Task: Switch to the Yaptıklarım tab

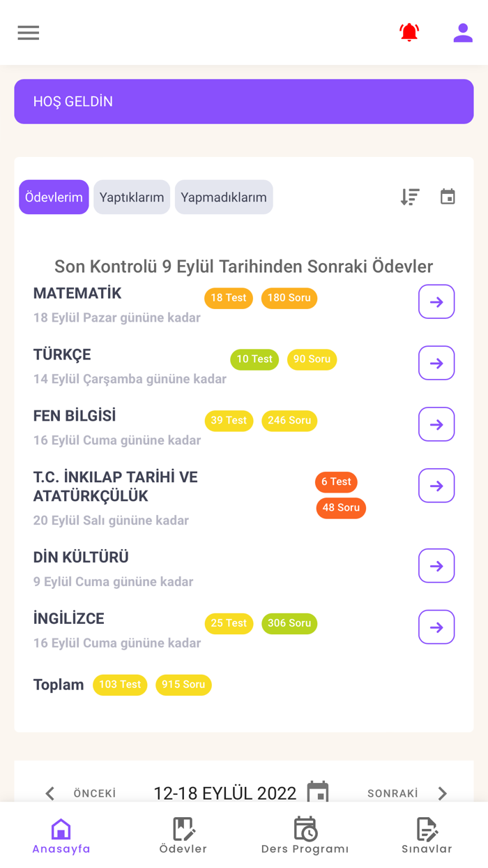Action: [132, 197]
